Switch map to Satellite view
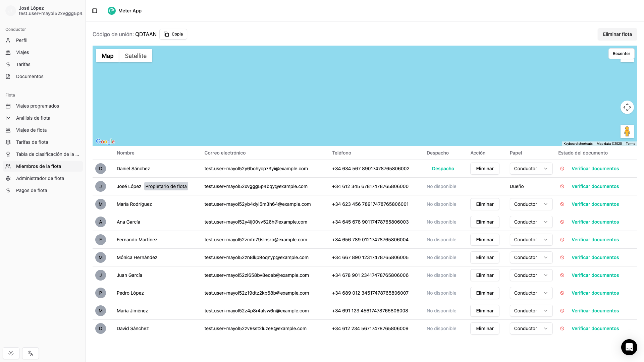The width and height of the screenshot is (644, 362). (x=136, y=56)
